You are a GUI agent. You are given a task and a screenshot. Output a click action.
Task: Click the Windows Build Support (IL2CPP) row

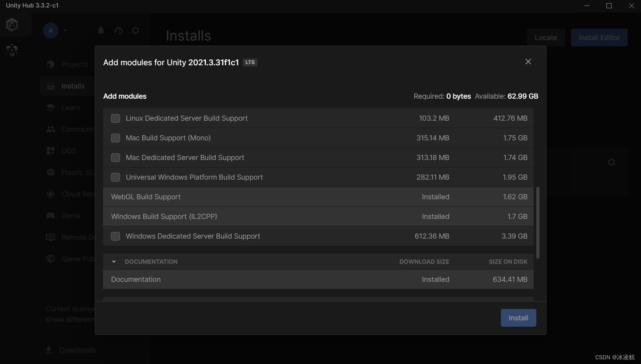(318, 217)
